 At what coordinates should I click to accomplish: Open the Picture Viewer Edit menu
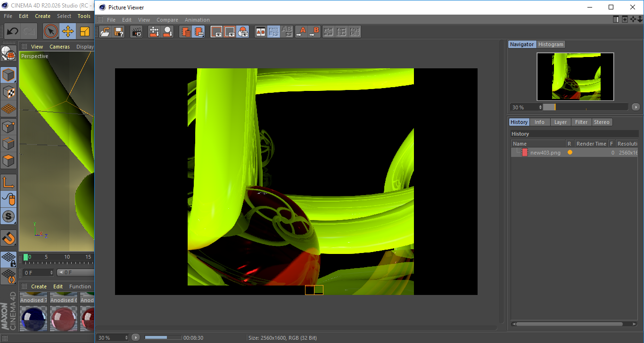click(x=127, y=20)
